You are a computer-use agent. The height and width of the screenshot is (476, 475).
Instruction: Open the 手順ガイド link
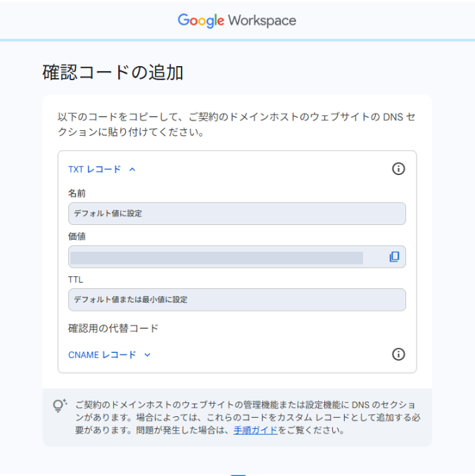[x=255, y=430]
